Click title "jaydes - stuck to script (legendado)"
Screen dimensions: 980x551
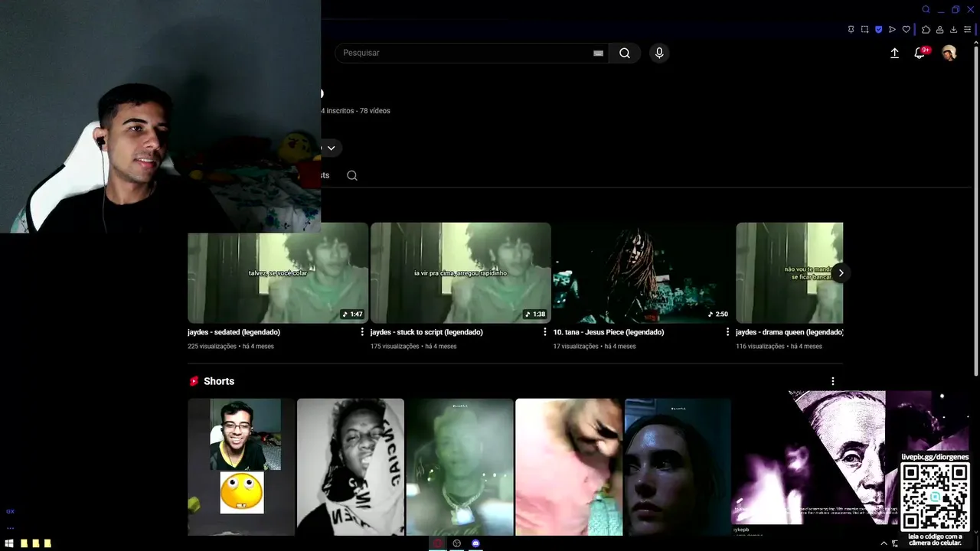[426, 332]
